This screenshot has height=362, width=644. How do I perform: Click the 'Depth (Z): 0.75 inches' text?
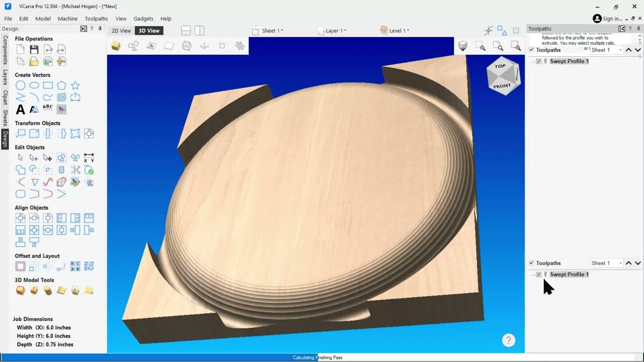(x=45, y=344)
